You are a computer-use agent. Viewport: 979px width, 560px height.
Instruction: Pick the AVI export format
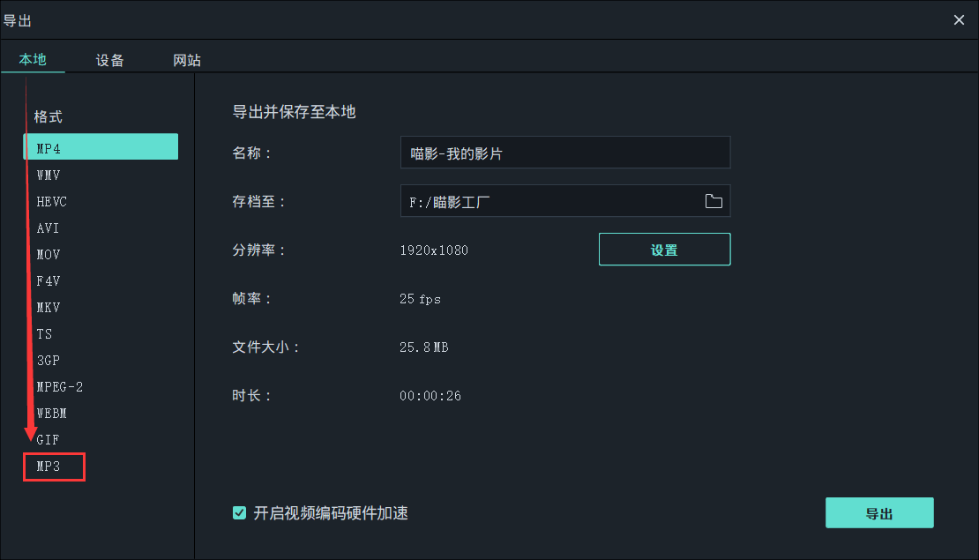tap(47, 228)
